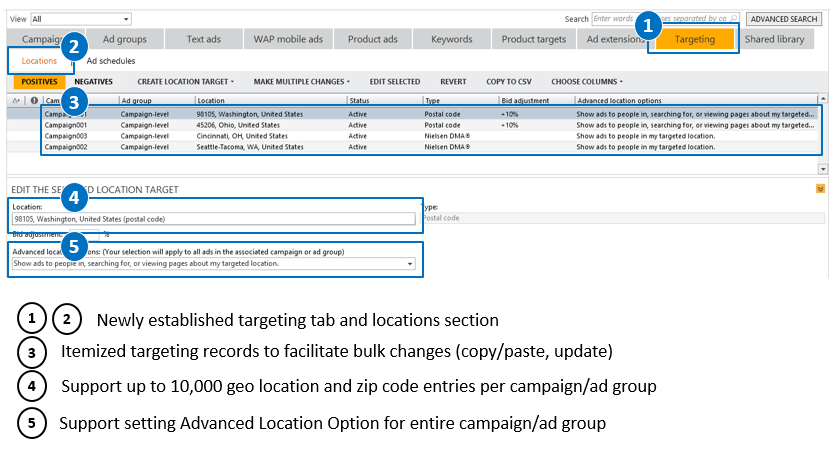The image size is (833, 450).
Task: Open the Advanced location options combo box
Action: (x=213, y=264)
